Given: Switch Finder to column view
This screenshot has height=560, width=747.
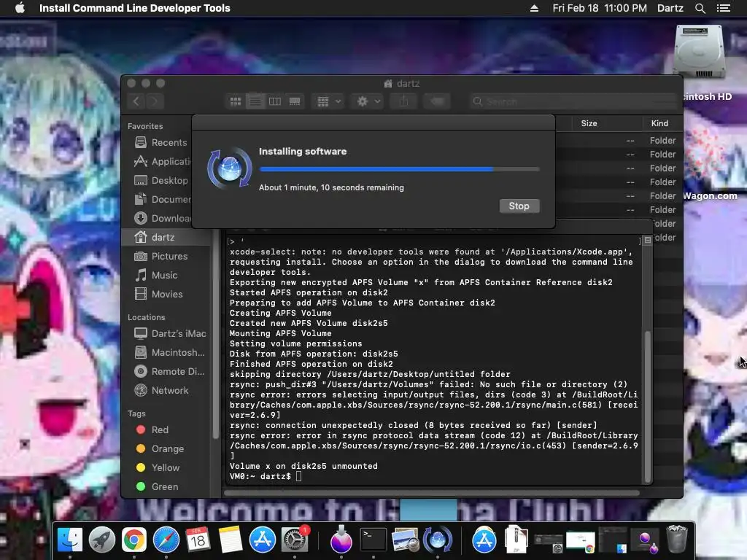Looking at the screenshot, I should (x=275, y=101).
